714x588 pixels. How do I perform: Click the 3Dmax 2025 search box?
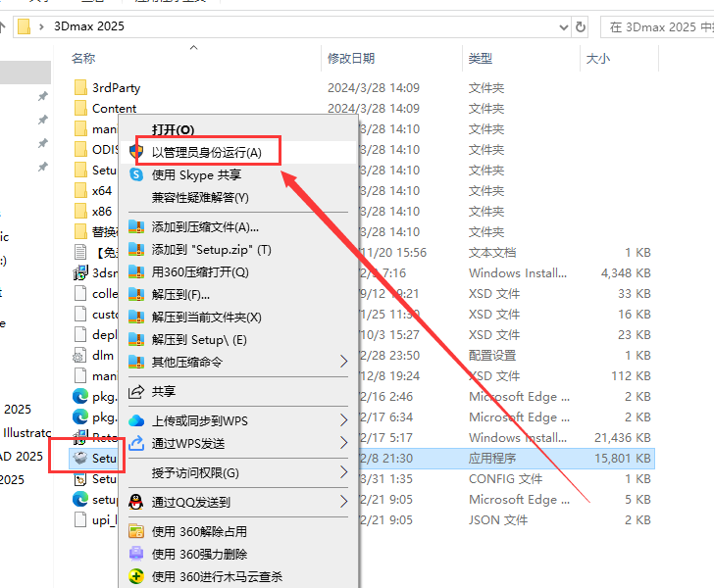(657, 26)
